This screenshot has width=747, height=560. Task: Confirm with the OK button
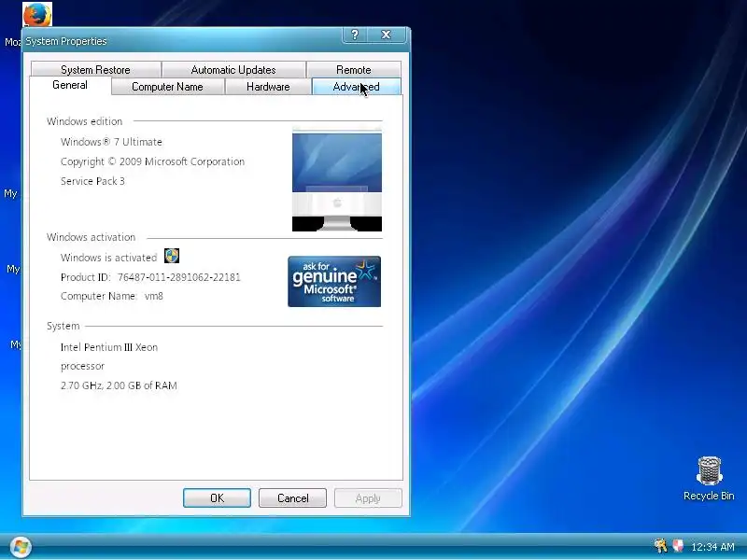217,498
